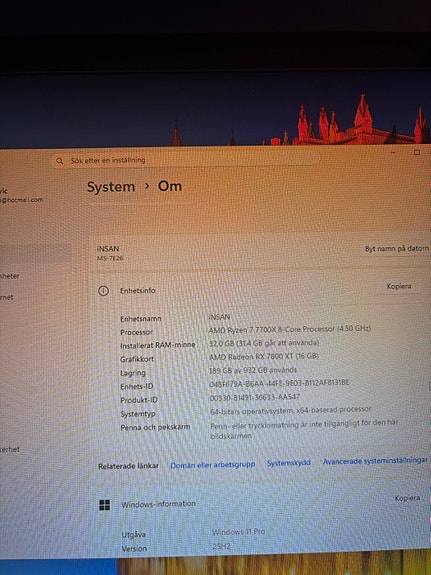431x575 pixels.
Task: Open 'Avancerade systeminställningar' link
Action: [375, 461]
